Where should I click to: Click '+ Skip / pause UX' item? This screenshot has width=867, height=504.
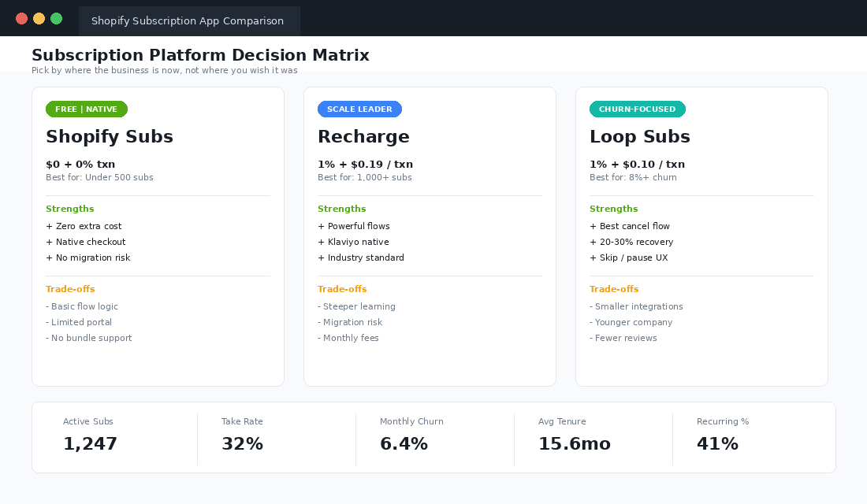click(629, 258)
